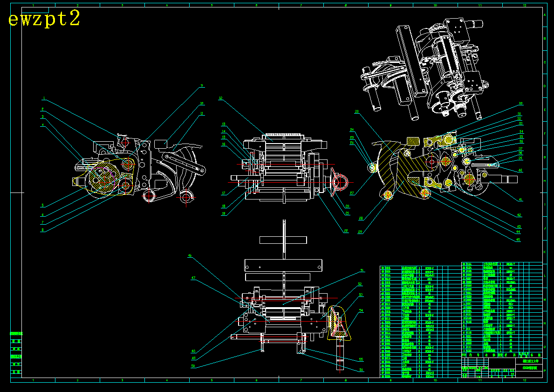554x392 pixels.
Task: Select part callout number 3 label
Action: 43,117
